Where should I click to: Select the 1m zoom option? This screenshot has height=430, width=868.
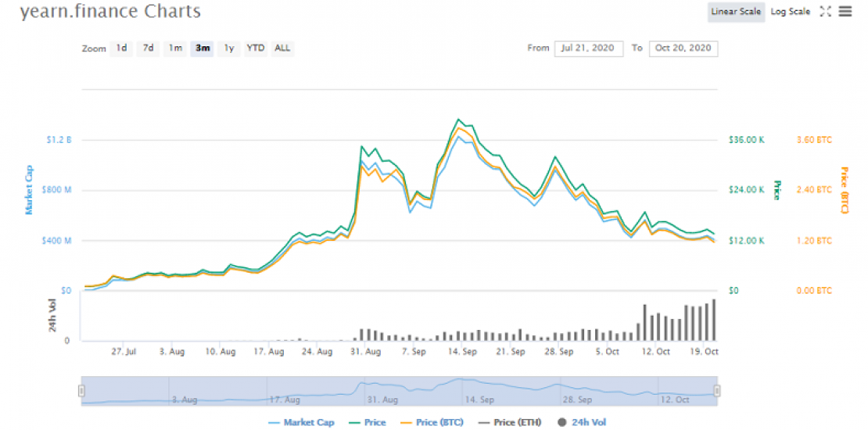tap(176, 48)
